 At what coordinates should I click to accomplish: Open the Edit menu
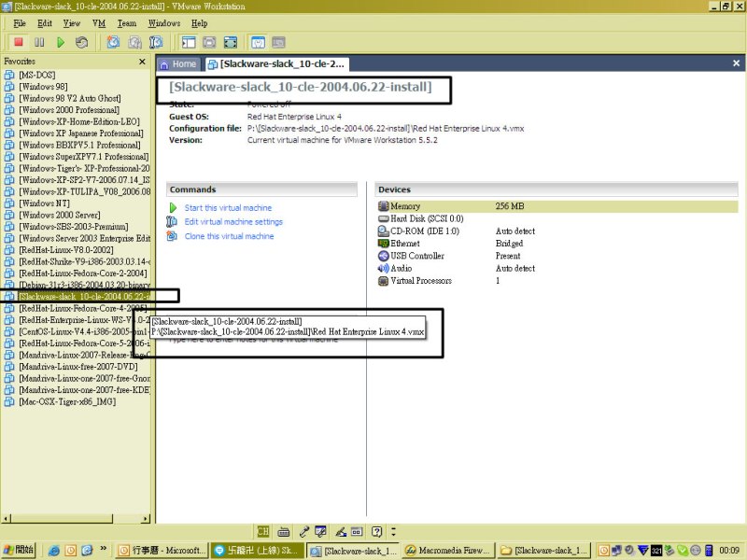[45, 23]
